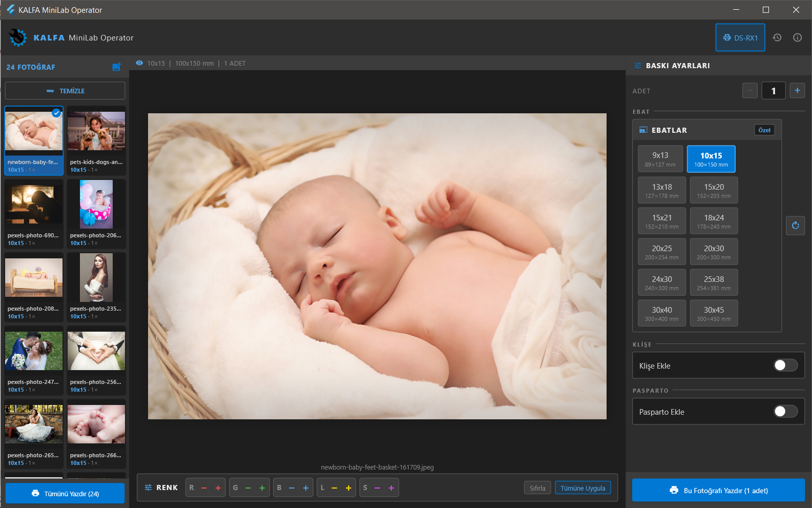Click the BASKI AYARLARI heading
Screen dimensions: 812x508
(x=678, y=66)
